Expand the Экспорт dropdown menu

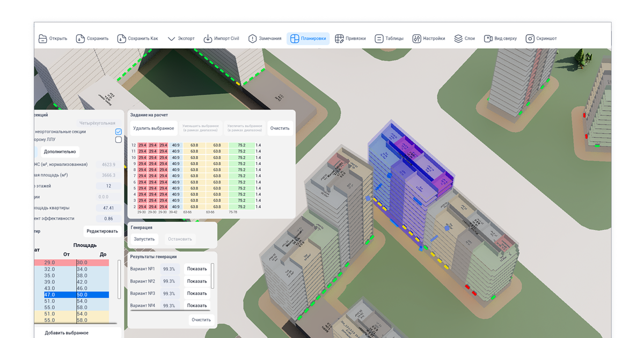click(181, 39)
